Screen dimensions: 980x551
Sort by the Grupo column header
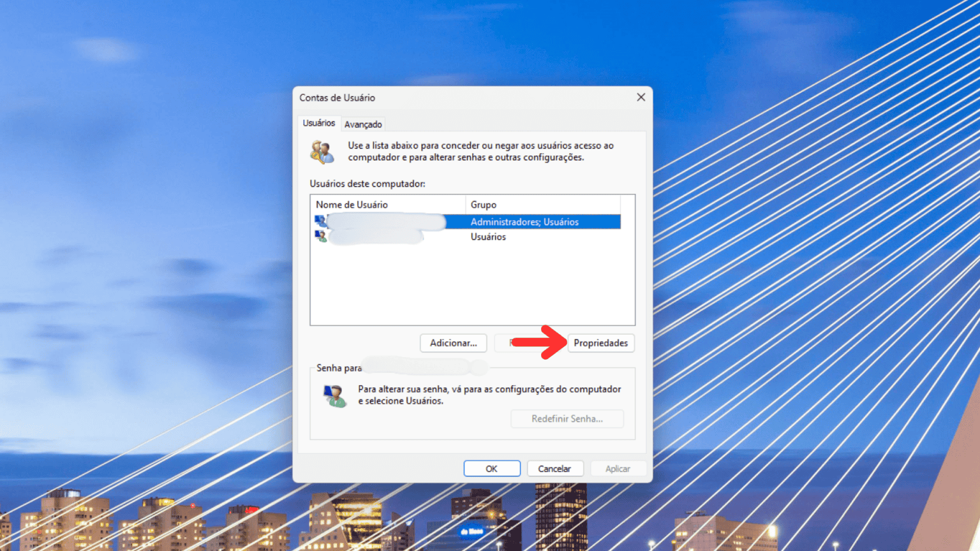click(484, 204)
